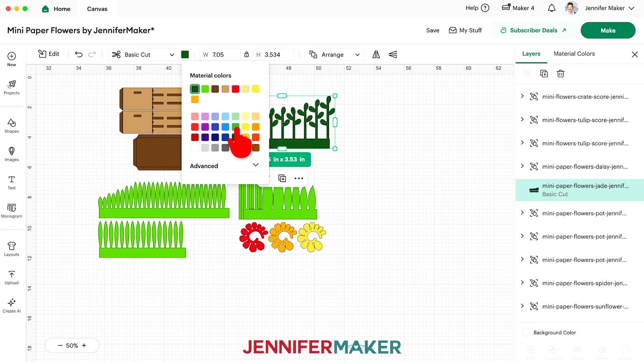644x362 pixels.
Task: Expand the mini-paper-flowers-daisy layer group
Action: tap(522, 166)
